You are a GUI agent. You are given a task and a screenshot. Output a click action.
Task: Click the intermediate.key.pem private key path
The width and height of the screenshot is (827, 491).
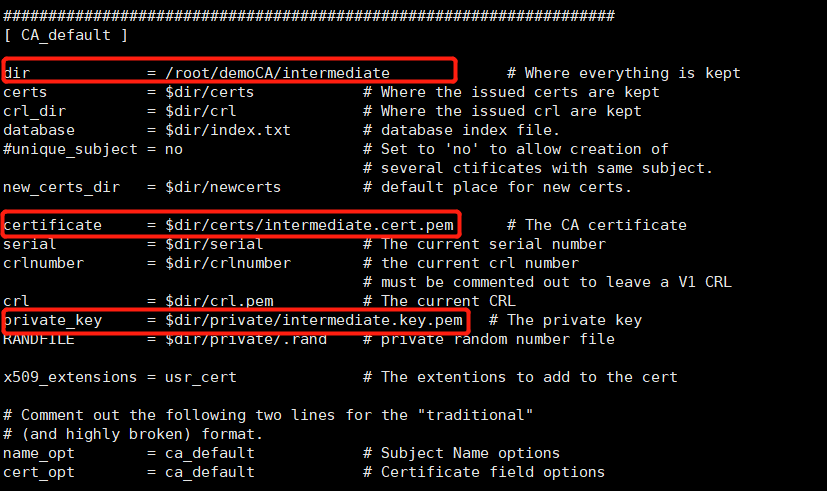[314, 320]
